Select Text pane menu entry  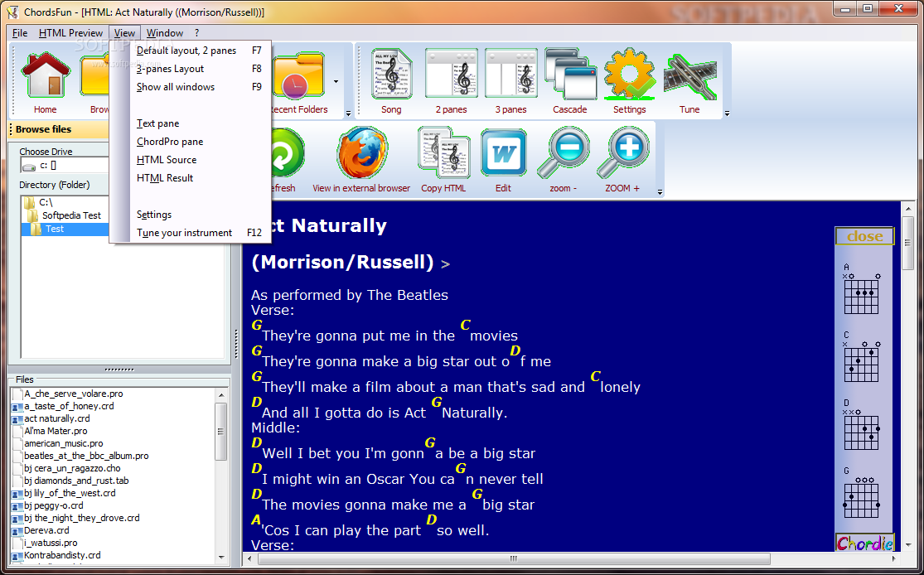[190, 123]
